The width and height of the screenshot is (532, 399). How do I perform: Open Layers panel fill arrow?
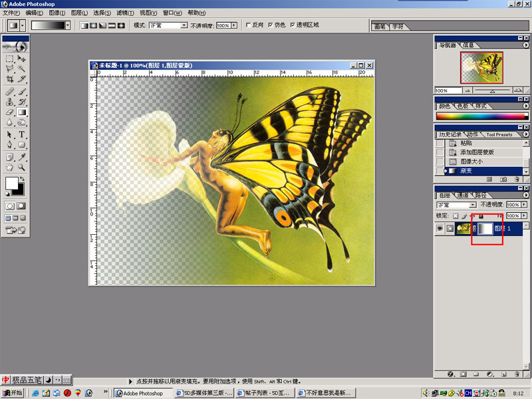tap(524, 215)
